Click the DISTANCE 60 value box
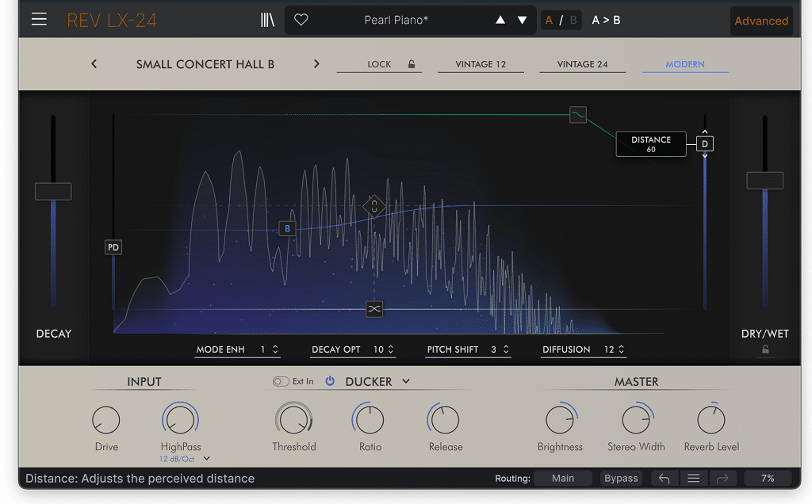 click(651, 144)
